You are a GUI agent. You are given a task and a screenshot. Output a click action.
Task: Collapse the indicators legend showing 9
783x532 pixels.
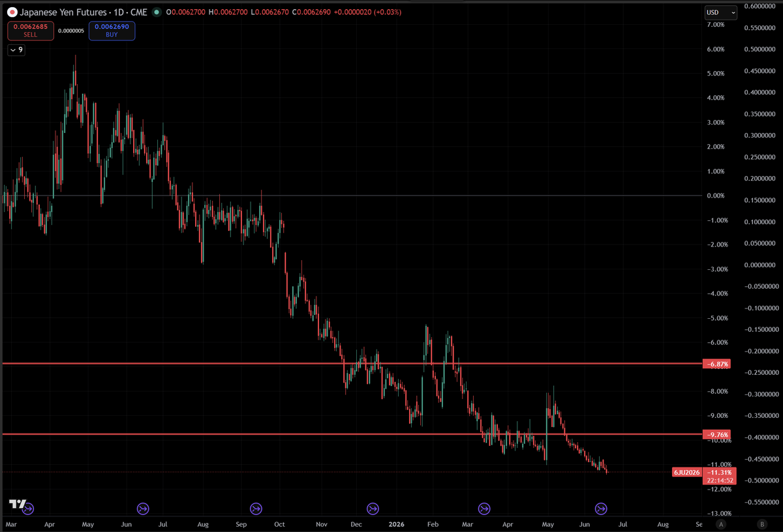click(16, 50)
